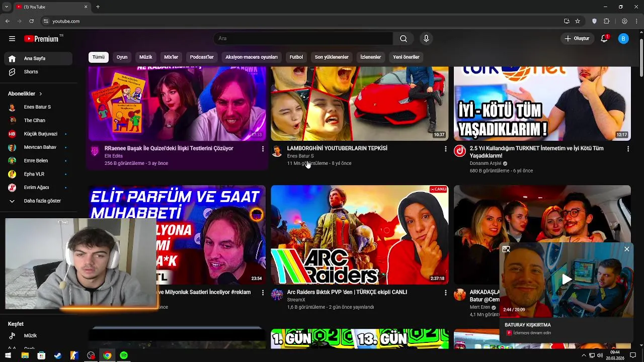Play the BATURAY KIŞKIRTMA miniplayer video
The width and height of the screenshot is (644, 362).
[x=567, y=280]
